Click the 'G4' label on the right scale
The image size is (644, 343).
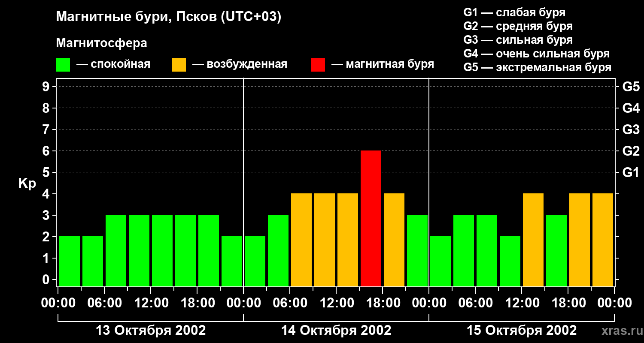coord(631,108)
